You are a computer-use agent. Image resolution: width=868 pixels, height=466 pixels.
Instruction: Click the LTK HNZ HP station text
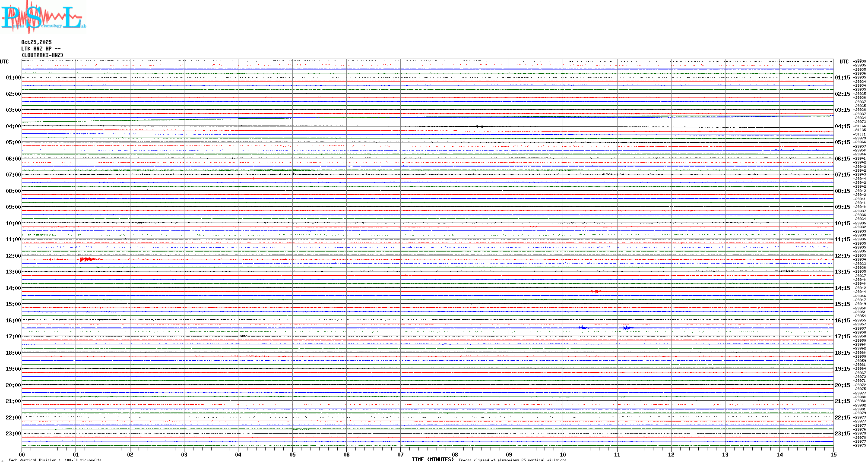(x=41, y=49)
